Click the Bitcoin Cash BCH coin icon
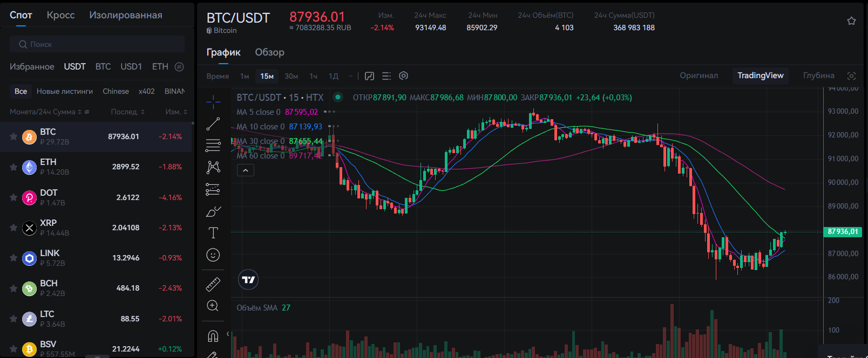This screenshot has width=868, height=358. click(x=29, y=288)
